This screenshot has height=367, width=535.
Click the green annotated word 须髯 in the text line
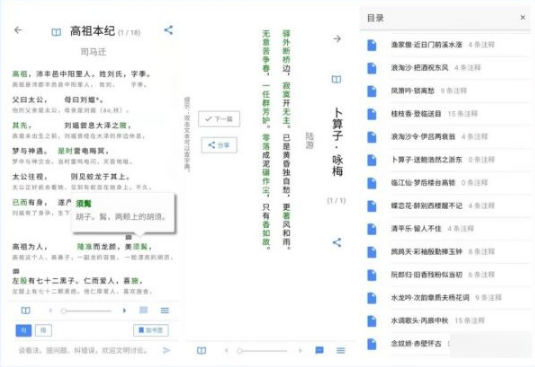pos(140,246)
